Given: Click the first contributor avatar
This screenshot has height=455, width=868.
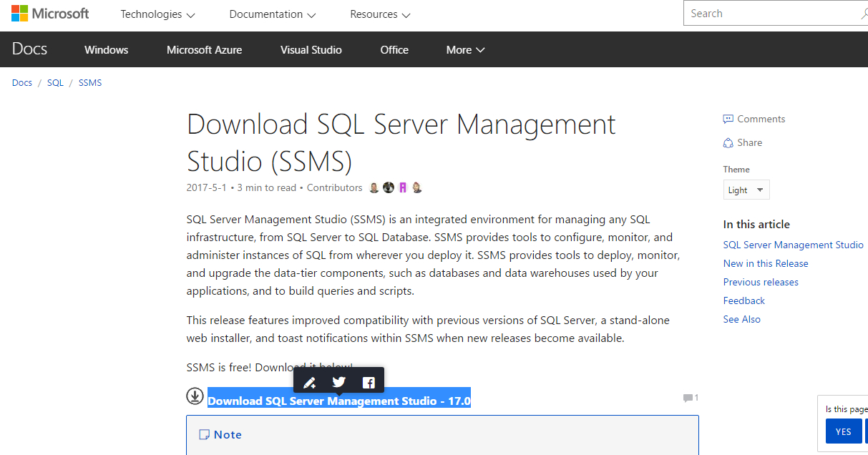Looking at the screenshot, I should click(x=374, y=188).
